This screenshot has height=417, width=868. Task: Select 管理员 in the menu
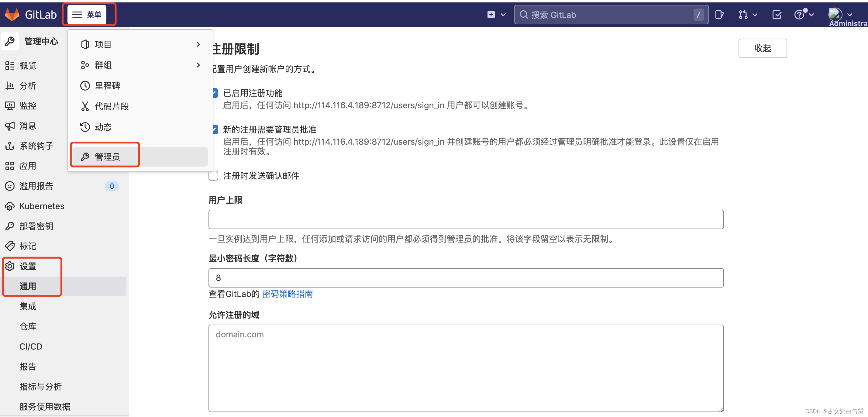107,157
